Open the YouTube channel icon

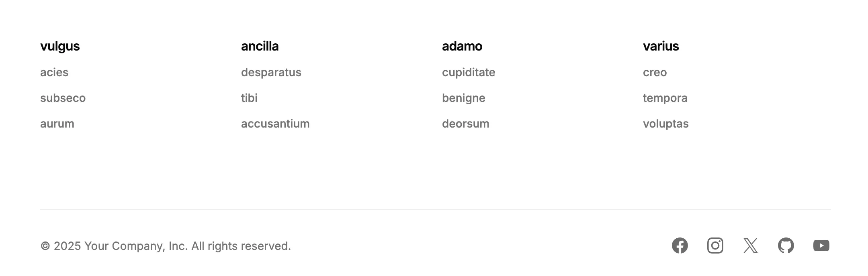(821, 246)
